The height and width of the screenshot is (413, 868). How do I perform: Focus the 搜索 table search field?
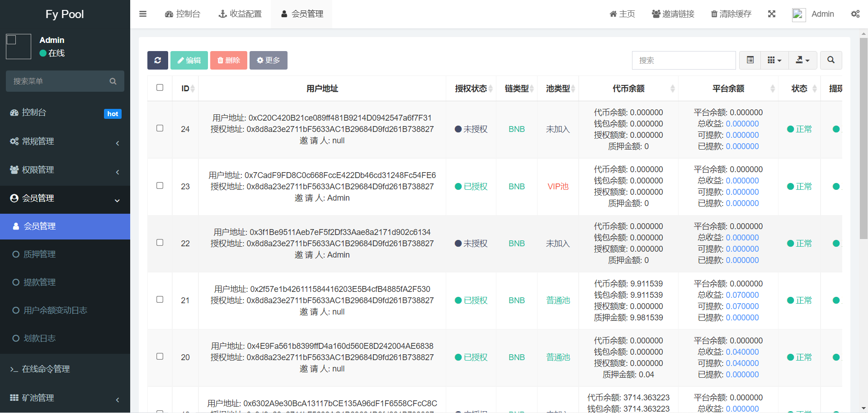(684, 60)
